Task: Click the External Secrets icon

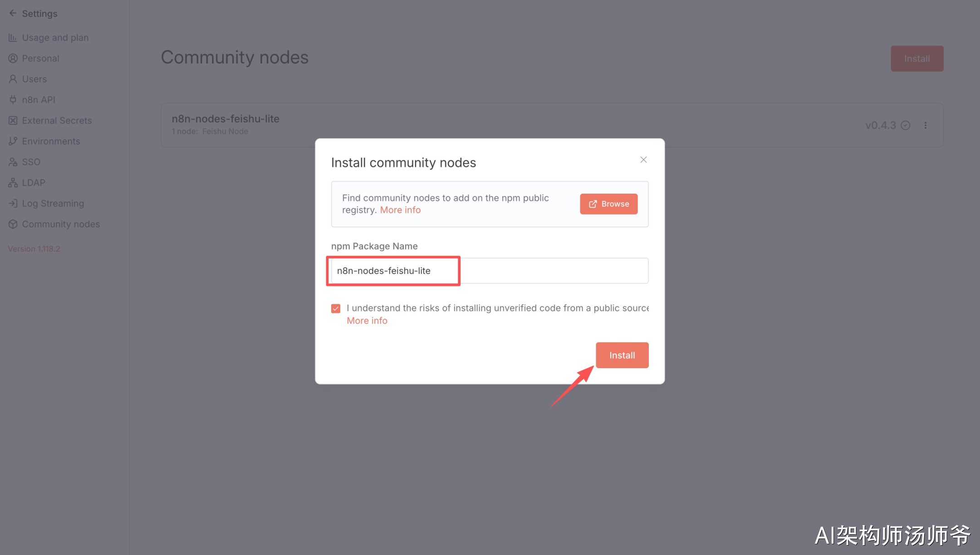Action: [13, 121]
